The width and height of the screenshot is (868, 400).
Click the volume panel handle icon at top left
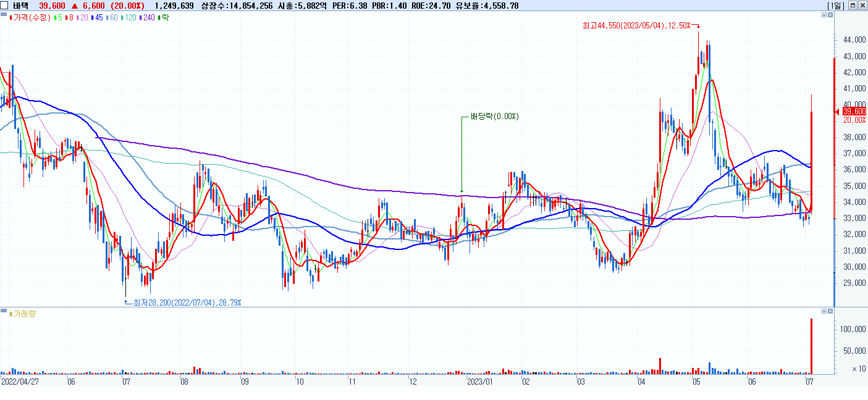point(4,310)
